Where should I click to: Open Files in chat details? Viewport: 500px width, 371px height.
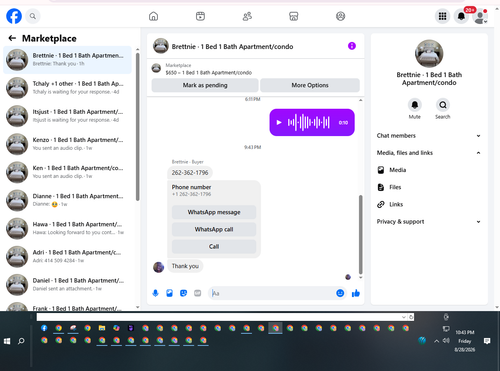point(429,187)
